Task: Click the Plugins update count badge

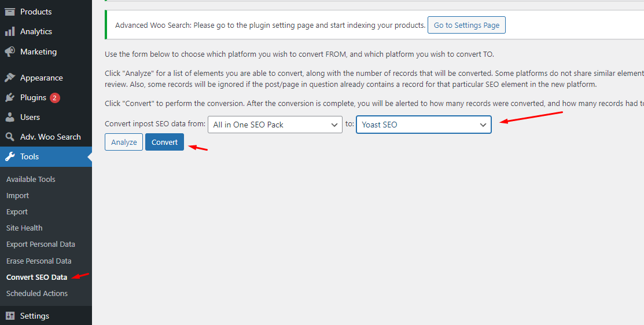Action: pos(55,98)
